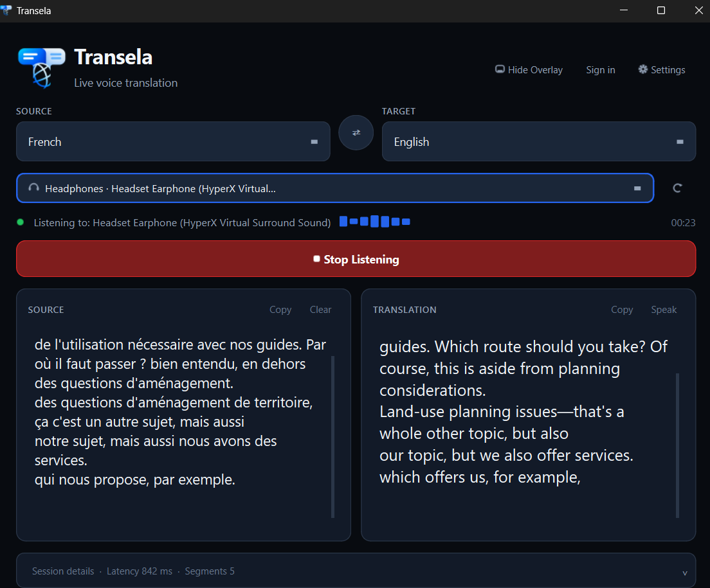Click the text 'Land-use planning issues—that's a'

(502, 411)
